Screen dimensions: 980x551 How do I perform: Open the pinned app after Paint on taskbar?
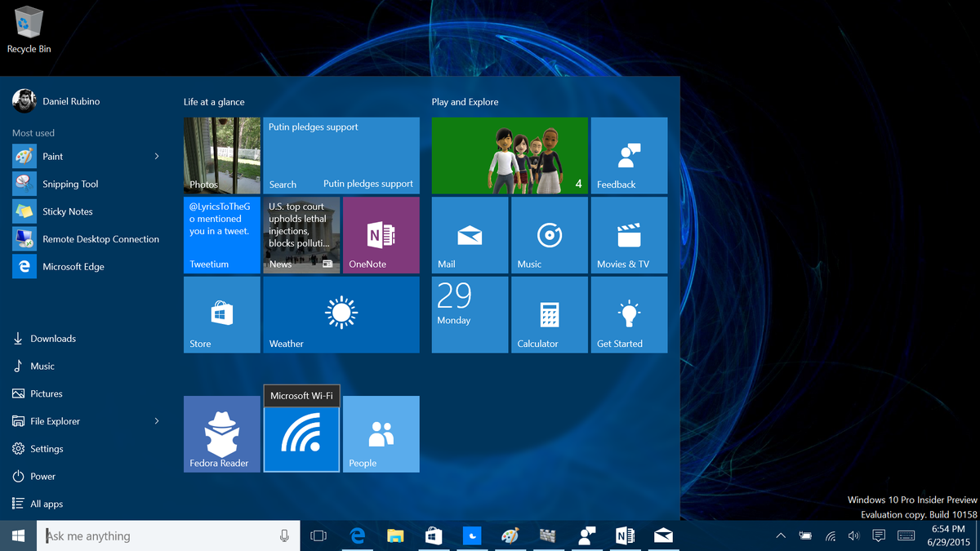(x=548, y=535)
